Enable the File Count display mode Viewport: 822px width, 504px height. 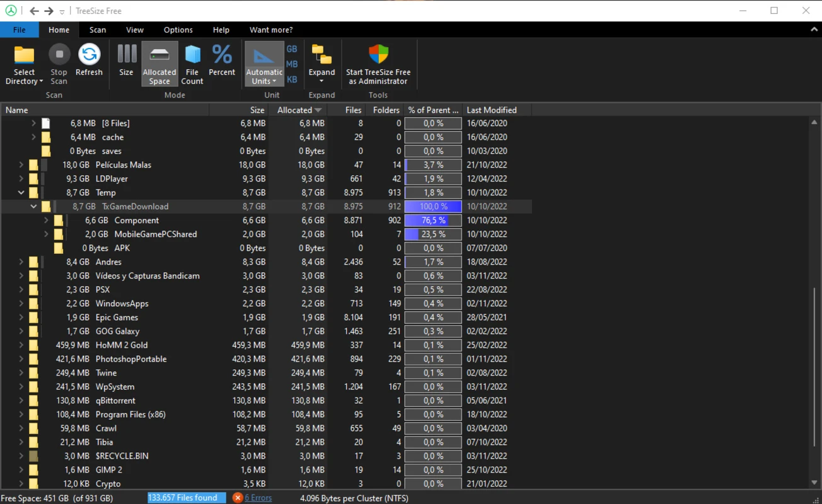coord(192,63)
